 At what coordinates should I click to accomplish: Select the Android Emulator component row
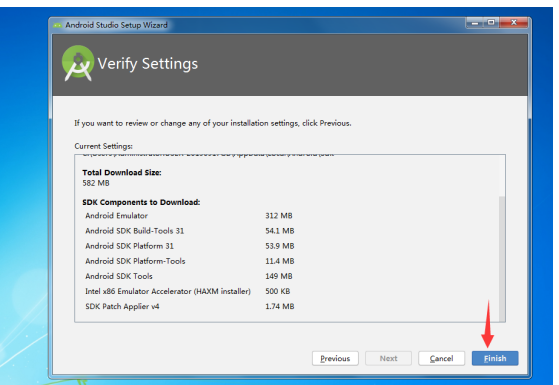click(189, 216)
